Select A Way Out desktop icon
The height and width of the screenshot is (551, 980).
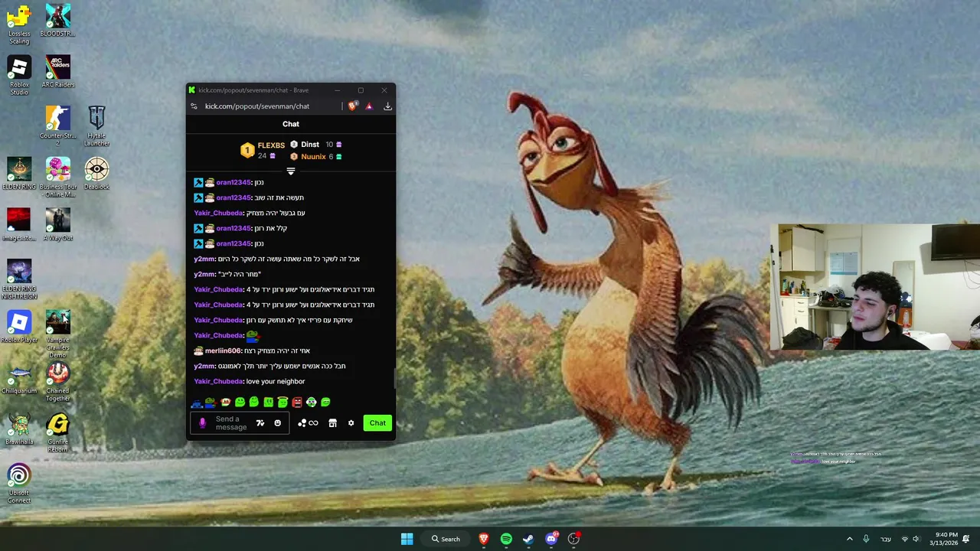coord(57,225)
